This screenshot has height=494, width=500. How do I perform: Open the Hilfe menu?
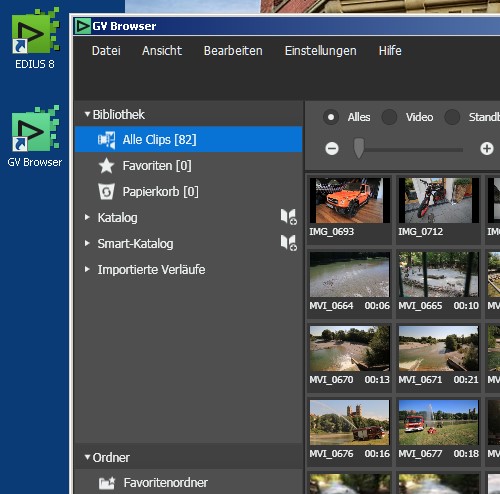click(390, 51)
